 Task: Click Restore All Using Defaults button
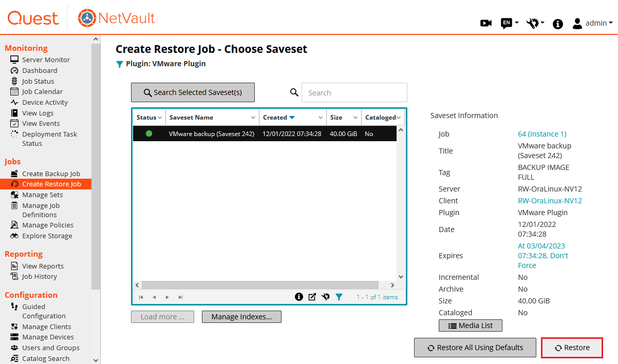[x=475, y=348]
